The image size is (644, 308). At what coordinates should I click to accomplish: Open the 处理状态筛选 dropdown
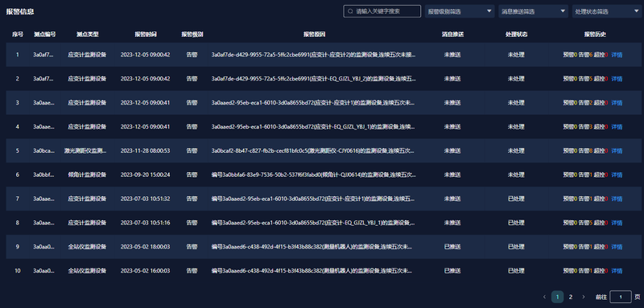click(x=607, y=11)
